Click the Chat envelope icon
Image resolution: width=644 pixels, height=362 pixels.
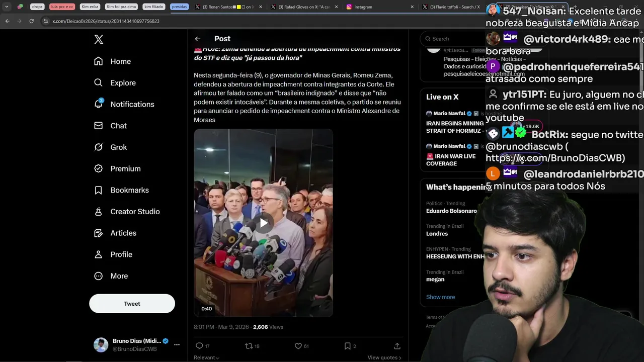click(x=99, y=126)
